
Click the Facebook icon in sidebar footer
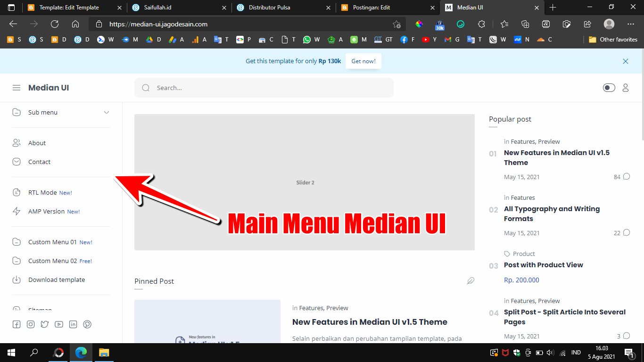point(17,324)
